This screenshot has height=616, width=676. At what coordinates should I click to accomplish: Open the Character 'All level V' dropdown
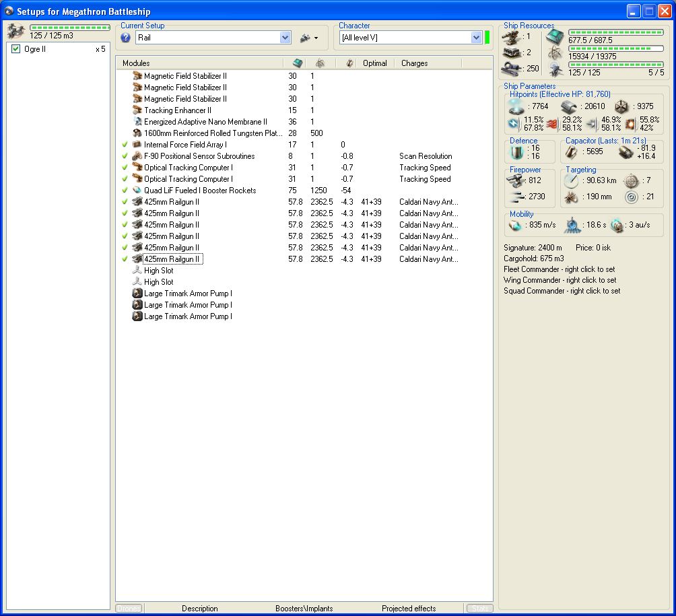coord(476,38)
